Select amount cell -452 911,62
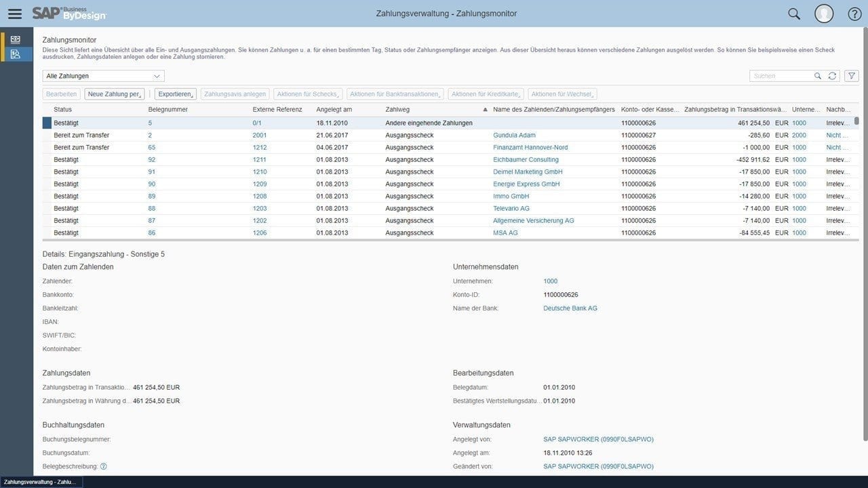This screenshot has width=868, height=488. coord(754,159)
